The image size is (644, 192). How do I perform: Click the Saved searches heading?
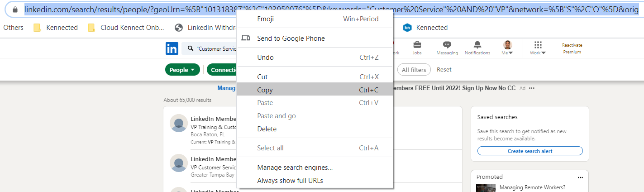(497, 117)
